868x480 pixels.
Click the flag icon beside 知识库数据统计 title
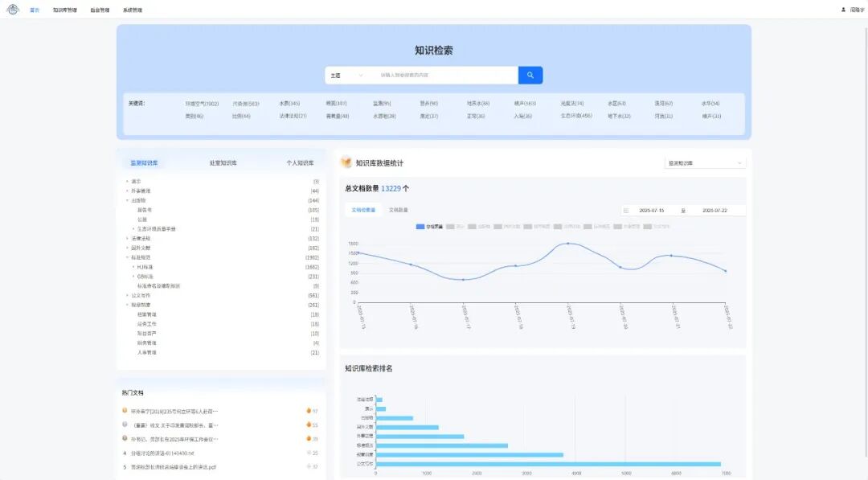[345, 162]
